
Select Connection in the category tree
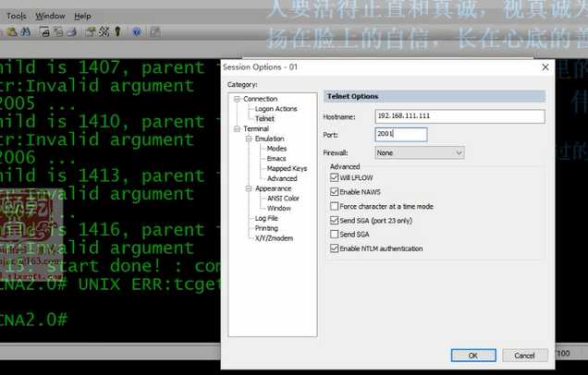[x=260, y=99]
